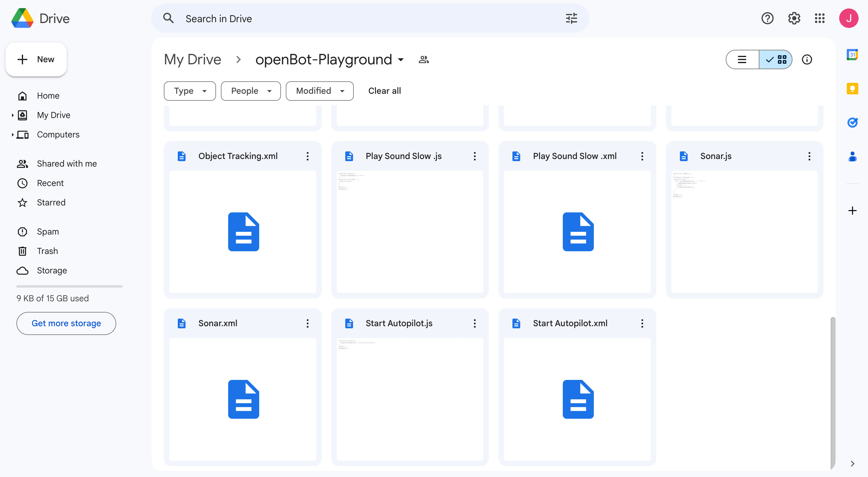This screenshot has height=477, width=868.
Task: Open more actions for Sonar.xml
Action: [307, 323]
